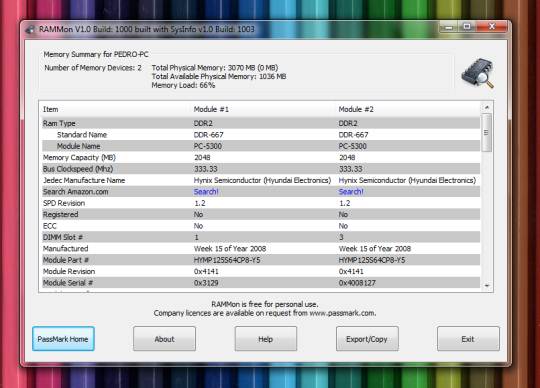Image resolution: width=540 pixels, height=388 pixels.
Task: Close the RAMMon window
Action: (492, 27)
